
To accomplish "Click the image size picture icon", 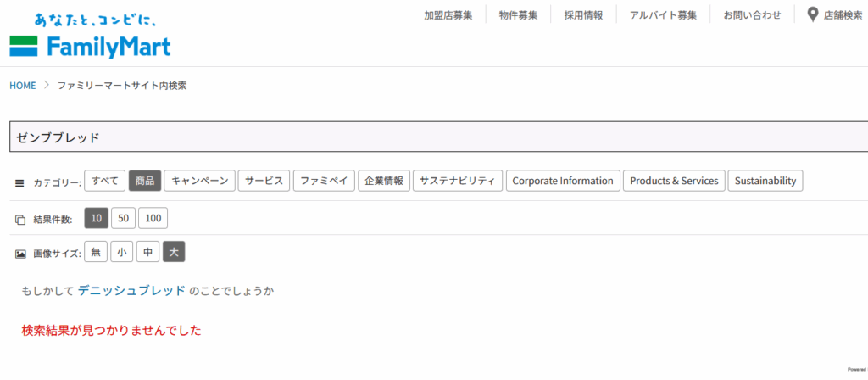I will coord(20,254).
